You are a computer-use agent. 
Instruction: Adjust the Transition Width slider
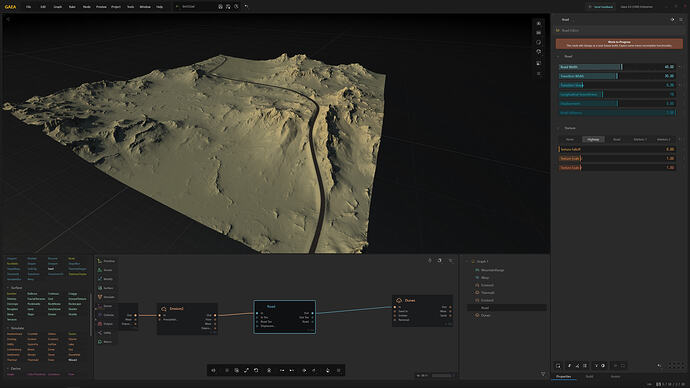[617, 76]
